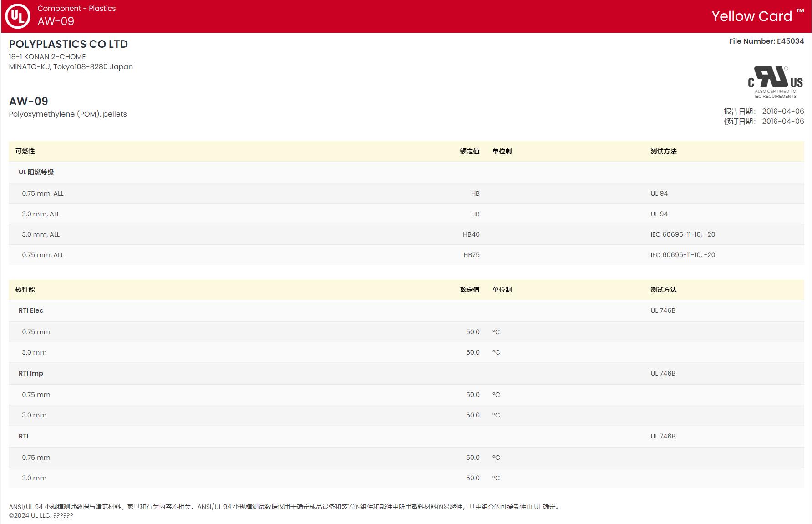Click '单位制' column header in 可燃性 table
Screen dimensions: 812x524
tap(502, 151)
